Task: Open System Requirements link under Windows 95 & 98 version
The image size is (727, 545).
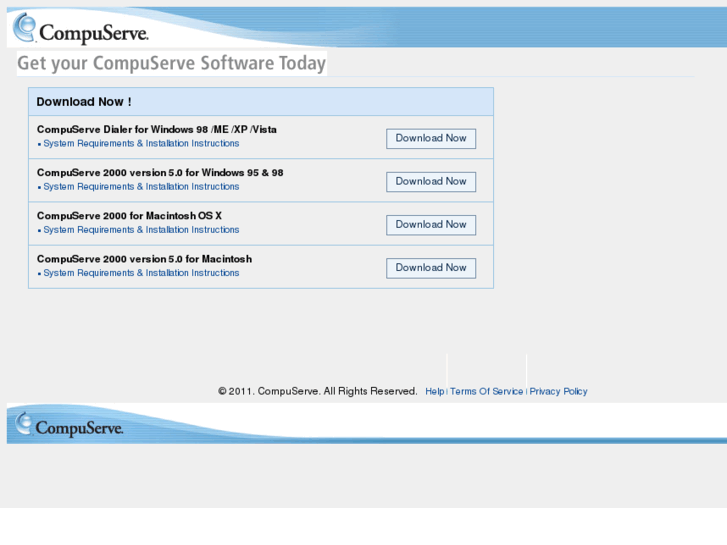Action: 141,186
